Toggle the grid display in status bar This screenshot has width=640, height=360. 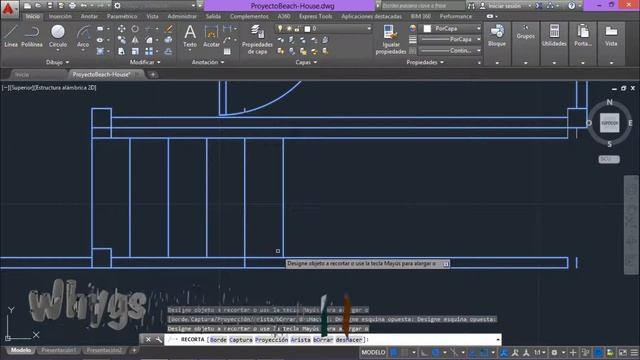[x=393, y=352]
